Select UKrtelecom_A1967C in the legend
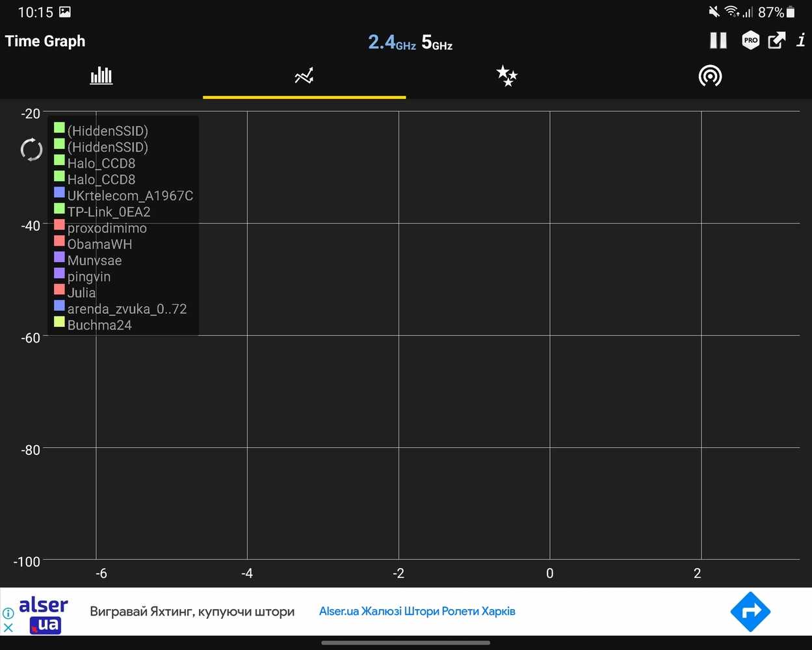Screen dimensions: 812x650 130,196
